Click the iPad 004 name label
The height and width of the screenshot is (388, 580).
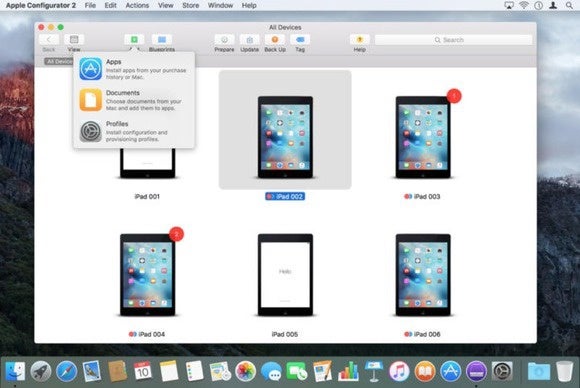[x=147, y=334]
